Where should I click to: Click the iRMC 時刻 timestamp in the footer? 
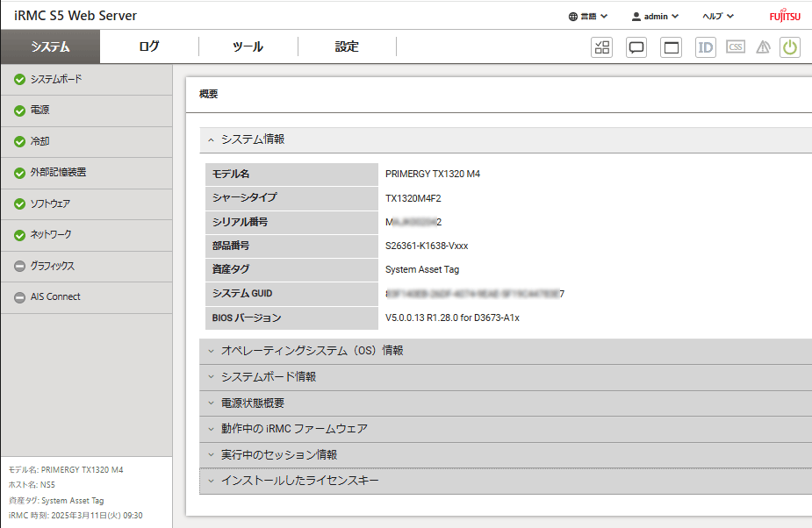coord(75,516)
